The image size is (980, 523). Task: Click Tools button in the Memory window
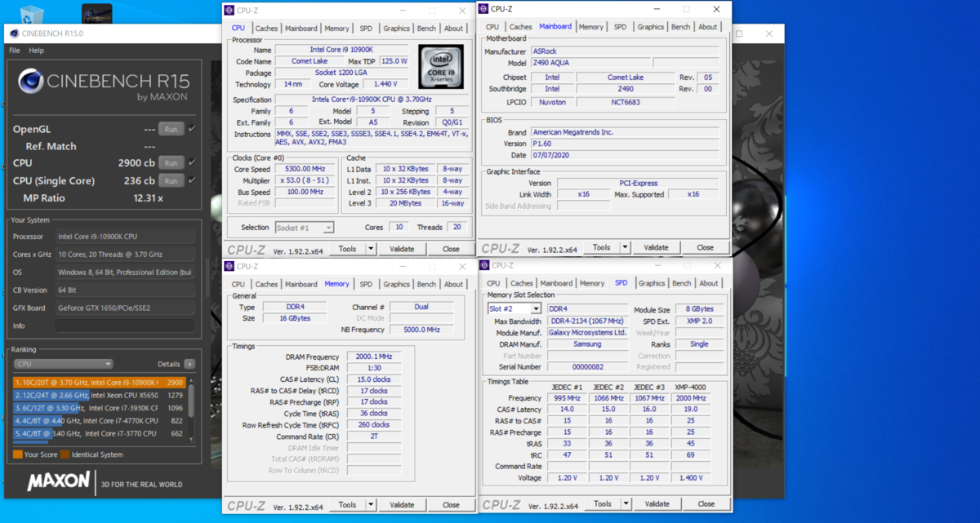(x=347, y=505)
